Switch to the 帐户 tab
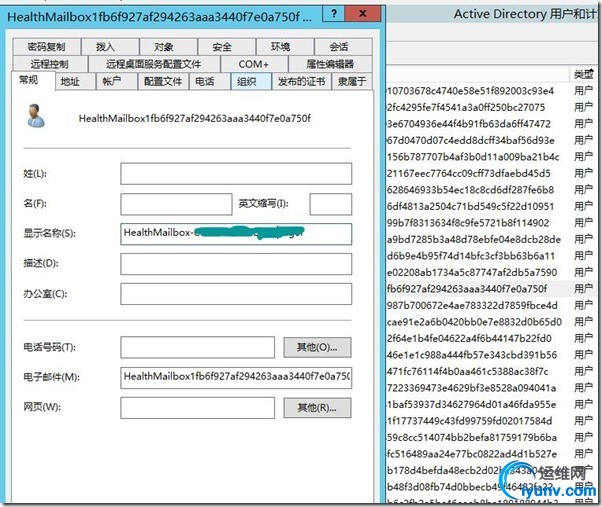Viewport: 602px width, 507px height. pyautogui.click(x=116, y=81)
